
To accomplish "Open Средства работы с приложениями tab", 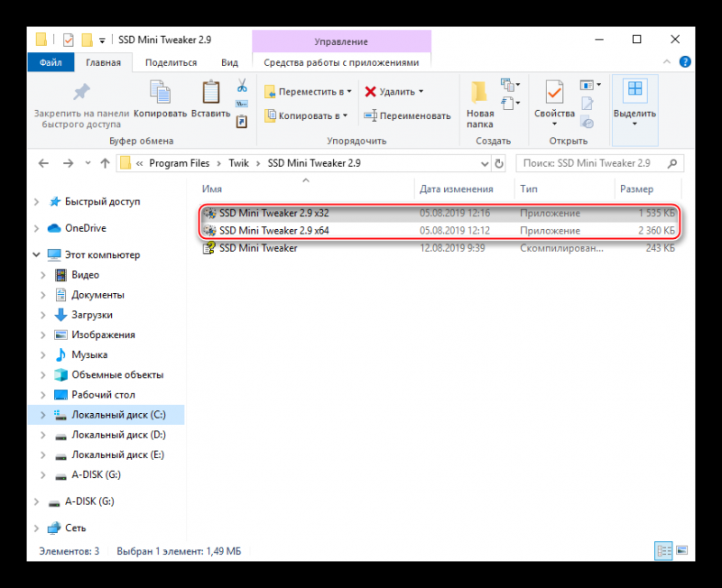I will pyautogui.click(x=341, y=62).
